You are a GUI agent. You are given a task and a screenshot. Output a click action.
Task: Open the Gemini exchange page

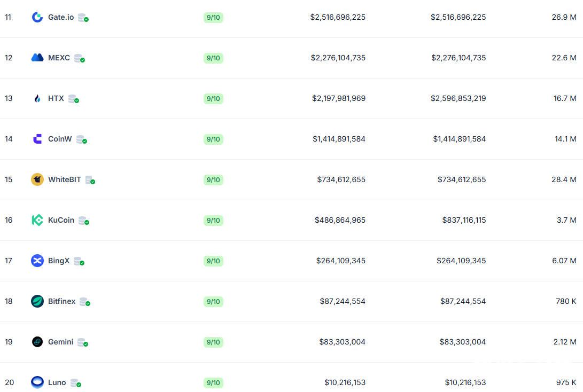pos(60,342)
